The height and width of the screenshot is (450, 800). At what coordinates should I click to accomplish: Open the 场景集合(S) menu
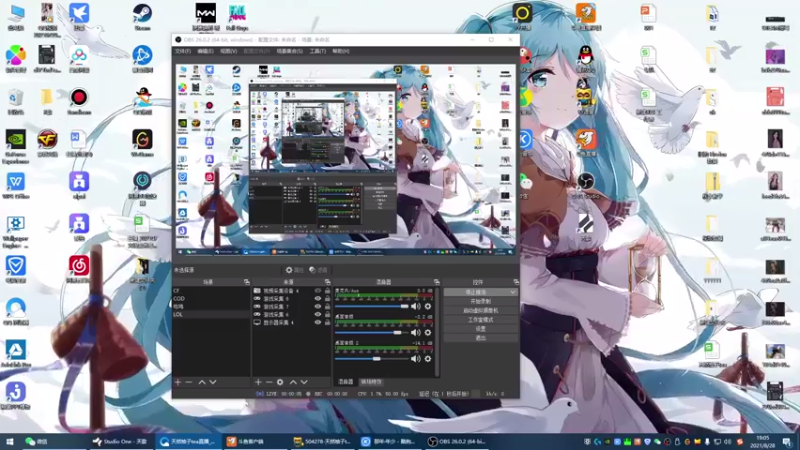tap(289, 52)
